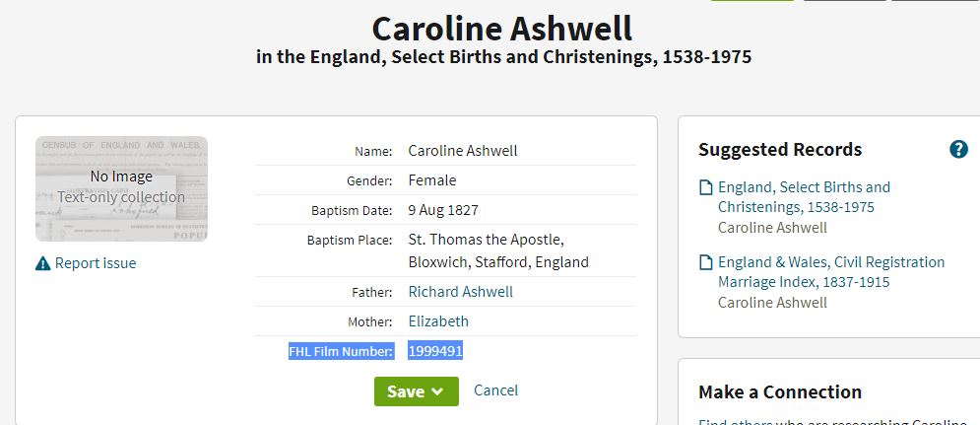Screen dimensions: 980x425
Task: Click the Make a Connection heading
Action: click(x=780, y=391)
